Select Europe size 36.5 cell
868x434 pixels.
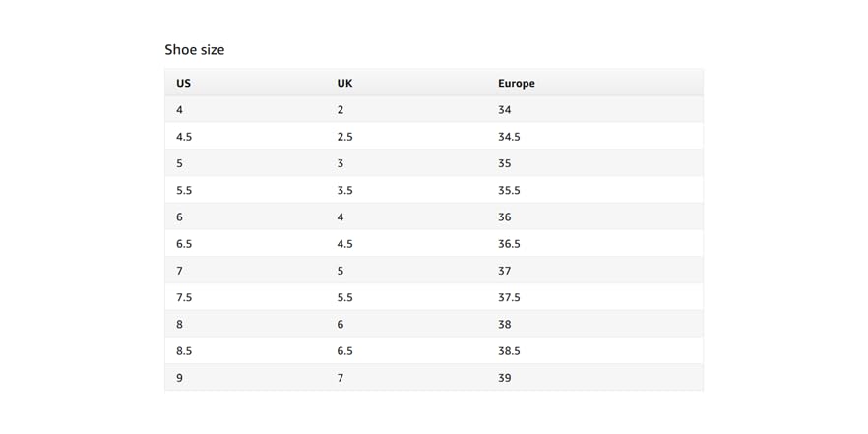pyautogui.click(x=509, y=243)
